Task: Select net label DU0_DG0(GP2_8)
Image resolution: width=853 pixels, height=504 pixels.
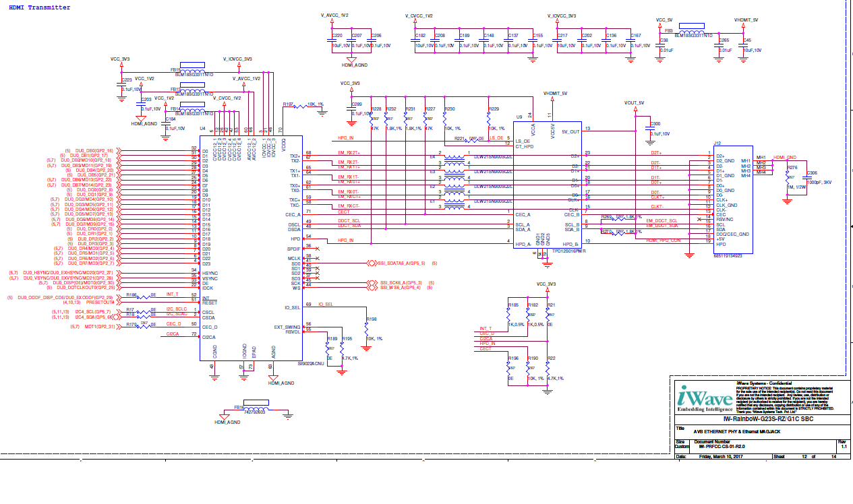Action: [94, 190]
